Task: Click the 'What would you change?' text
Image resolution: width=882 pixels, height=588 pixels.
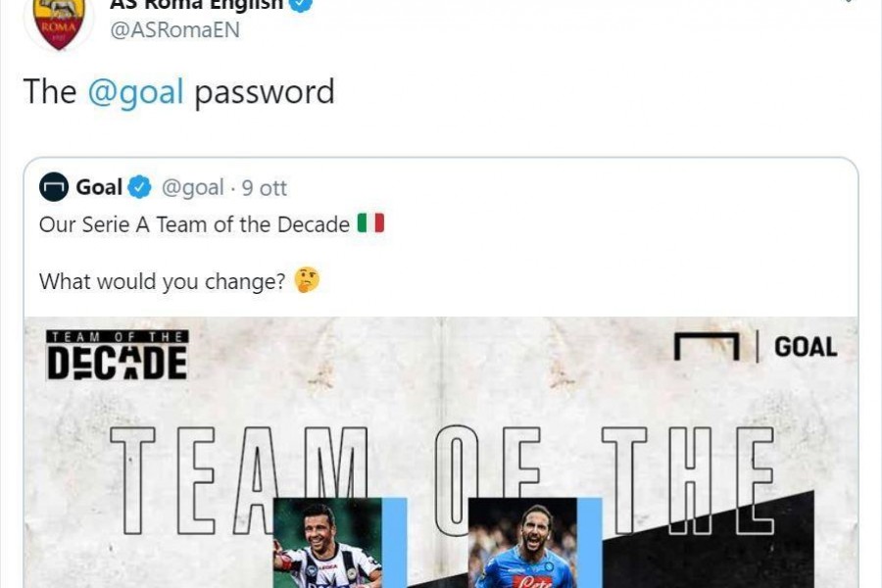Action: tap(162, 281)
